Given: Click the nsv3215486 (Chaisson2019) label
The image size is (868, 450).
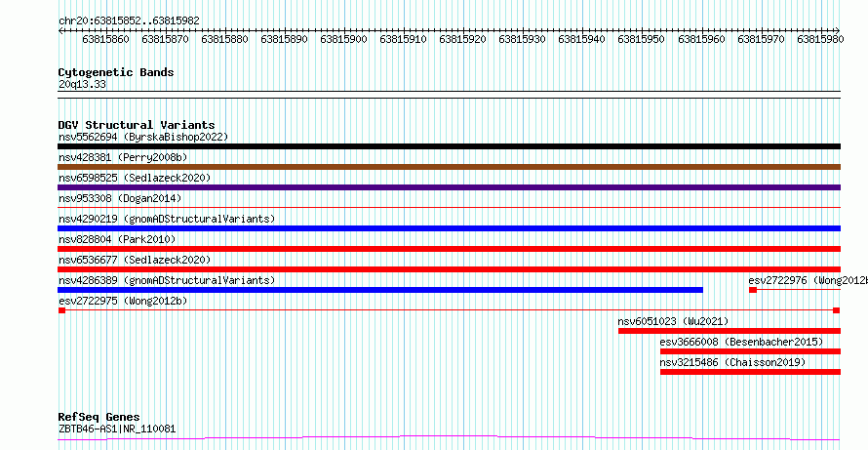Looking at the screenshot, I should [732, 362].
